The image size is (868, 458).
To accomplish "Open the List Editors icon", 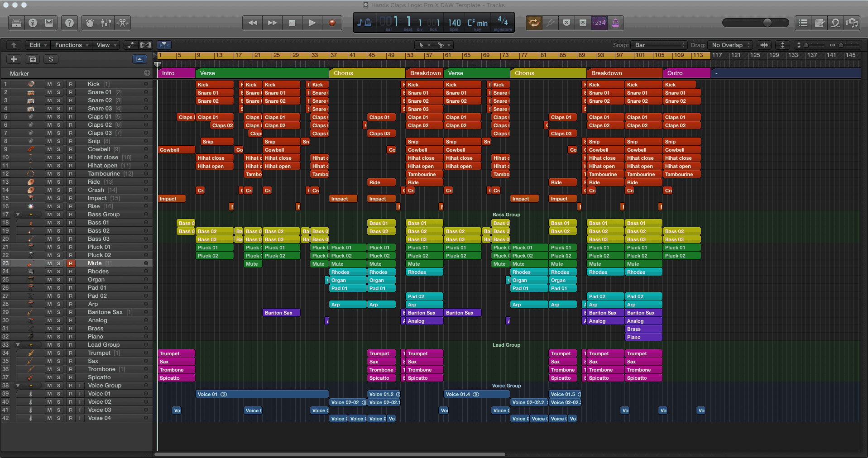I will 802,23.
